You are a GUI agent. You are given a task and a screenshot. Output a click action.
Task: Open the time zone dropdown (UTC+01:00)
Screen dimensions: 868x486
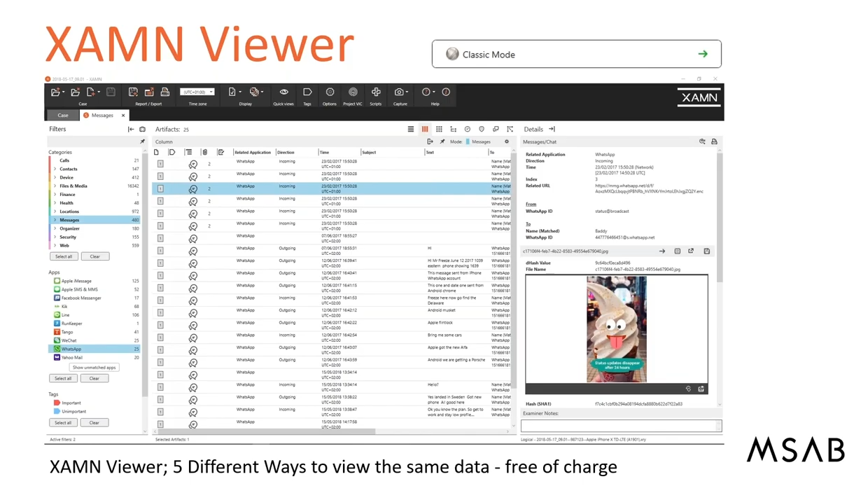(197, 92)
